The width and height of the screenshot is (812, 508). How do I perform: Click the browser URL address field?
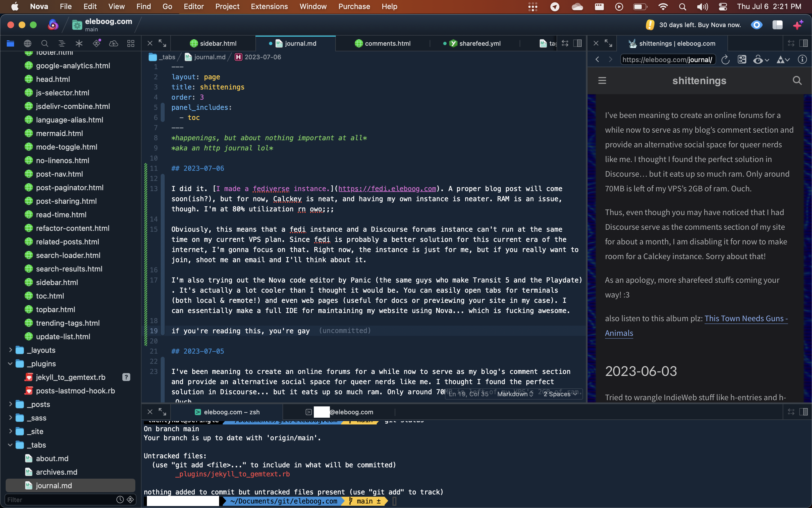[667, 60]
